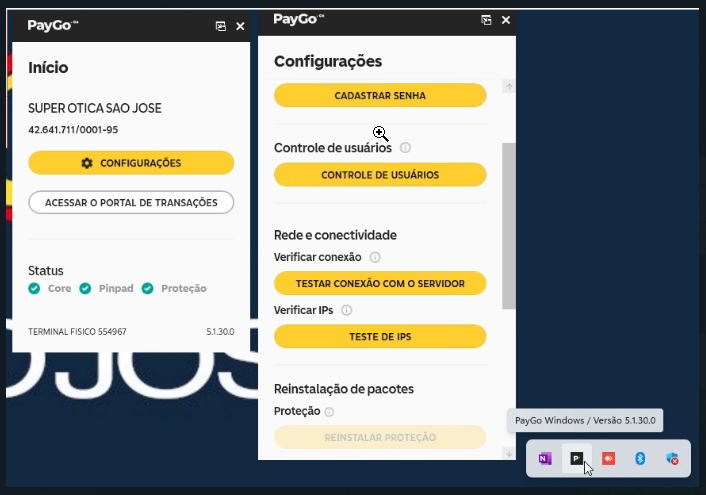
Task: Click info icon beside Verificar IPs
Action: pyautogui.click(x=347, y=310)
